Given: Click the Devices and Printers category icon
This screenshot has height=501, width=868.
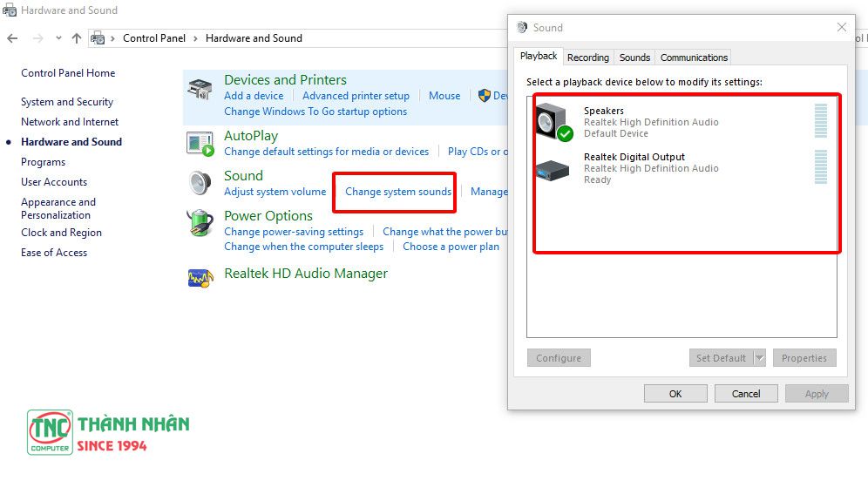Looking at the screenshot, I should (x=200, y=89).
